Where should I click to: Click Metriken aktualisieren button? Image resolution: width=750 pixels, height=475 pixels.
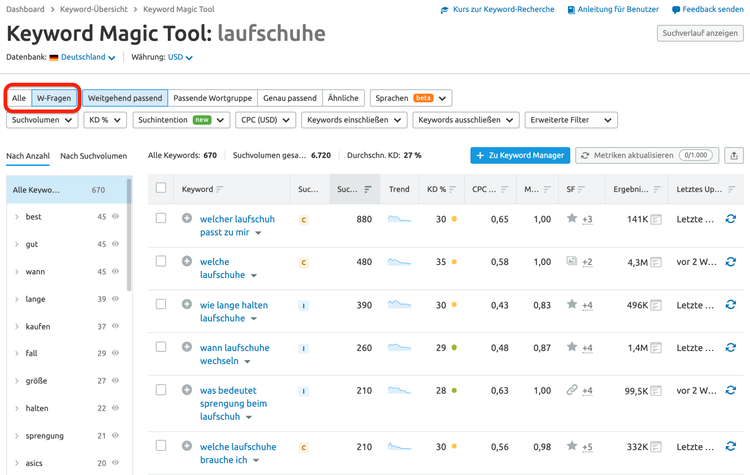point(647,155)
